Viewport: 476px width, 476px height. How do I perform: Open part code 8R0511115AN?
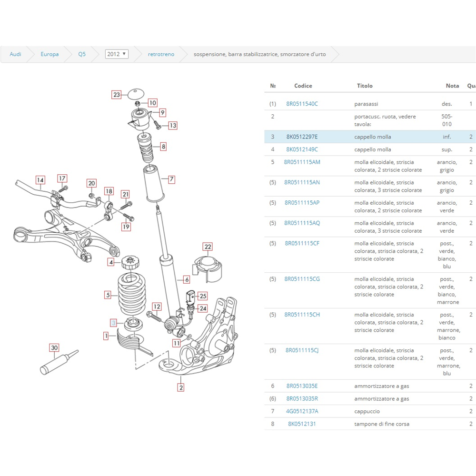(302, 182)
